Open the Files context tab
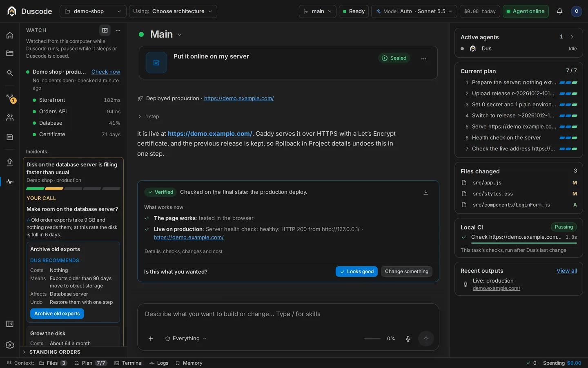The height and width of the screenshot is (368, 588). 53,363
